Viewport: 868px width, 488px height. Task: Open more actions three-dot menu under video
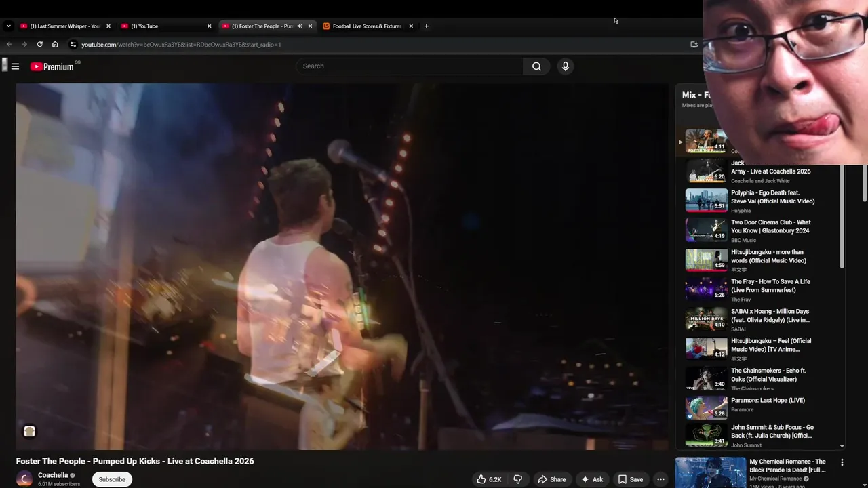660,479
